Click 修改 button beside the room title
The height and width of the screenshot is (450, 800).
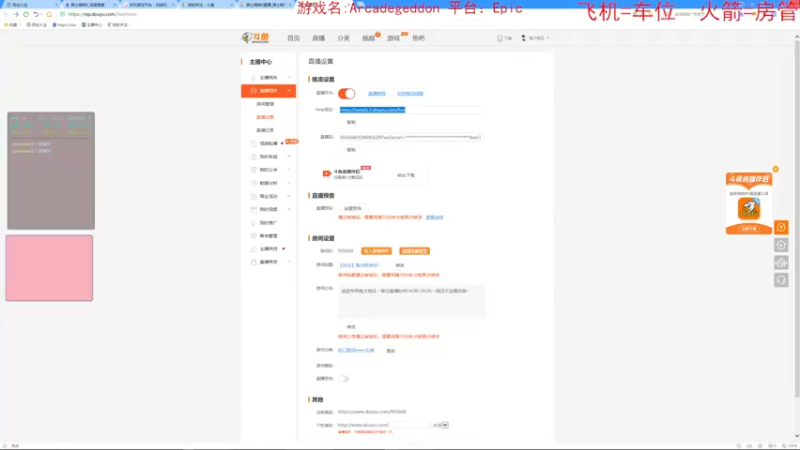400,265
